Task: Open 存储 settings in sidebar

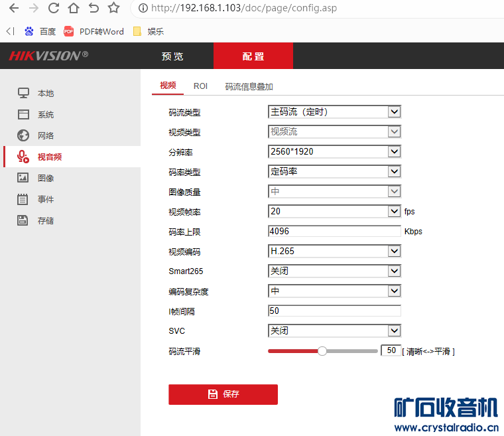Action: (46, 221)
